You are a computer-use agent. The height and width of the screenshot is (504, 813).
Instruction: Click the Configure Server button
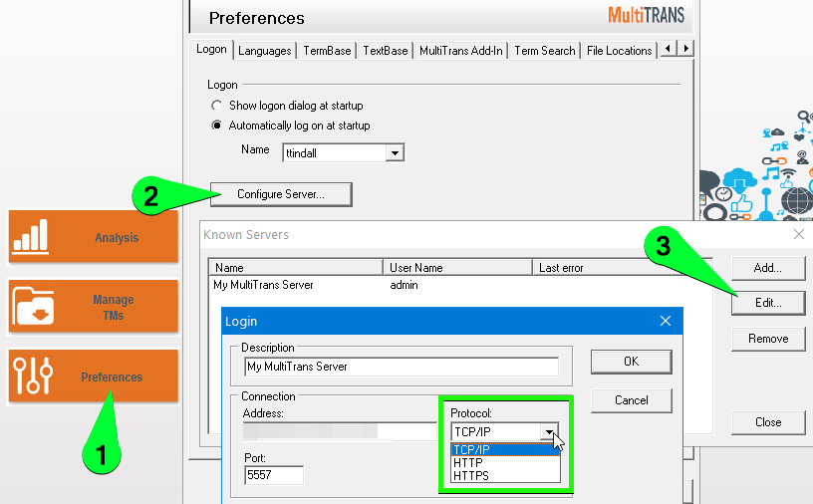(x=281, y=194)
